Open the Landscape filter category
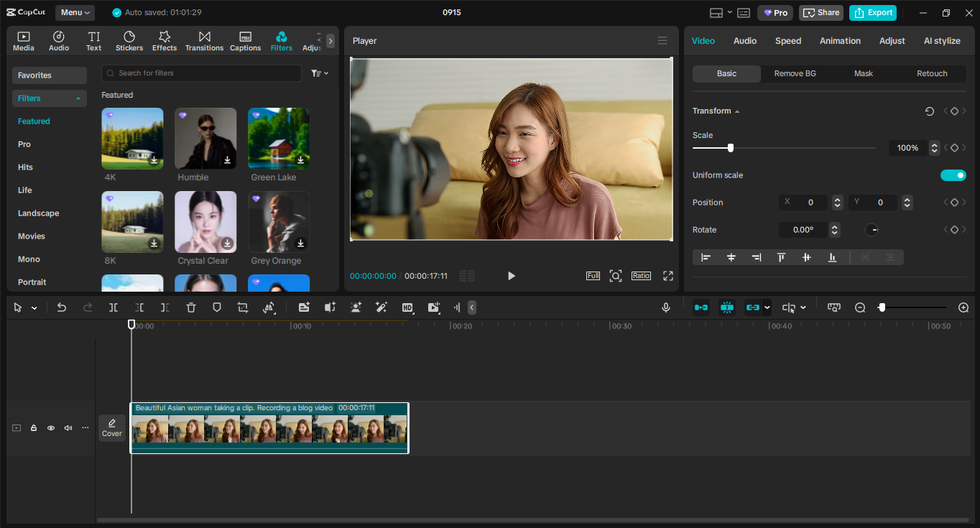Screen dimensions: 980x528 coord(38,213)
